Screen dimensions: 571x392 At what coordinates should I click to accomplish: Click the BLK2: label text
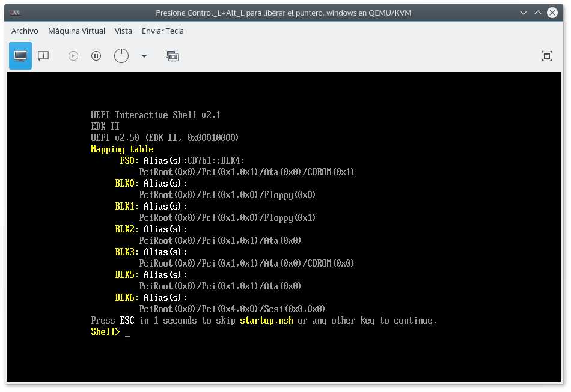(127, 229)
